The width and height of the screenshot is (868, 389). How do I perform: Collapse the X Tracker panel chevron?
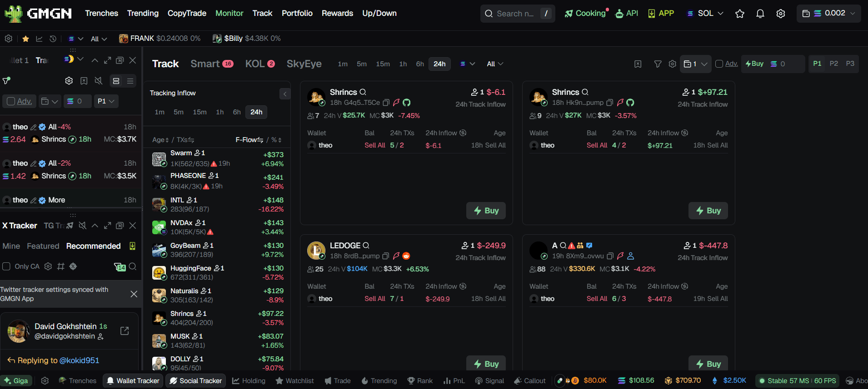click(95, 226)
